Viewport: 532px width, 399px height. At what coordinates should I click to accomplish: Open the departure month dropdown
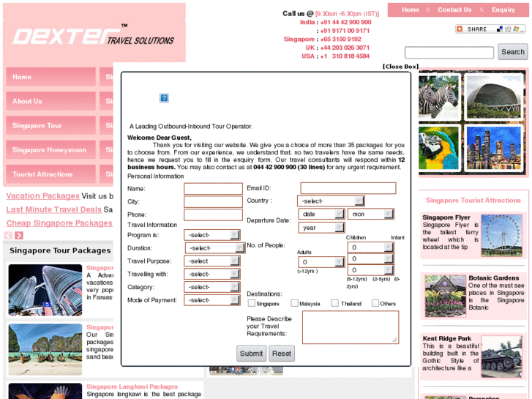pos(371,214)
